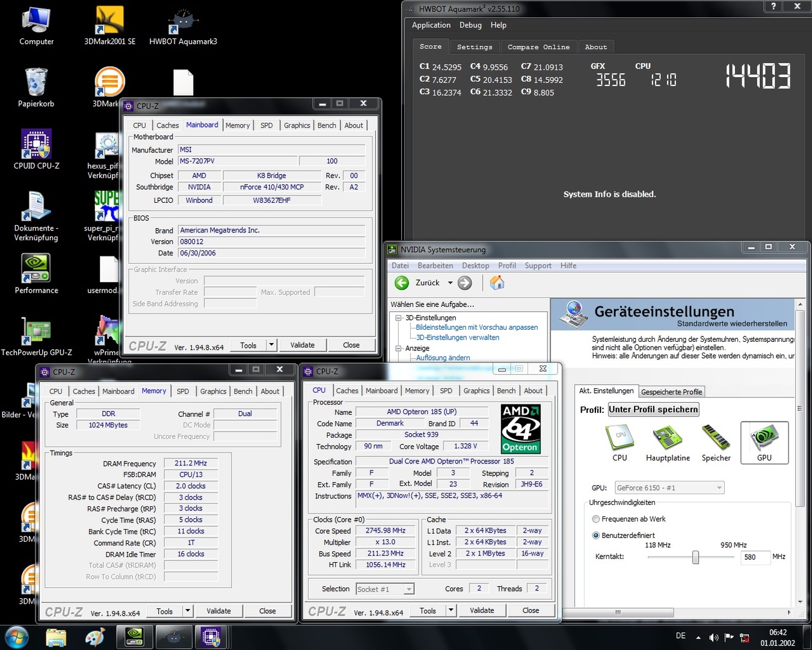Open the 3DMark2001 SE desktop shortcut
812x650 pixels.
(109, 26)
